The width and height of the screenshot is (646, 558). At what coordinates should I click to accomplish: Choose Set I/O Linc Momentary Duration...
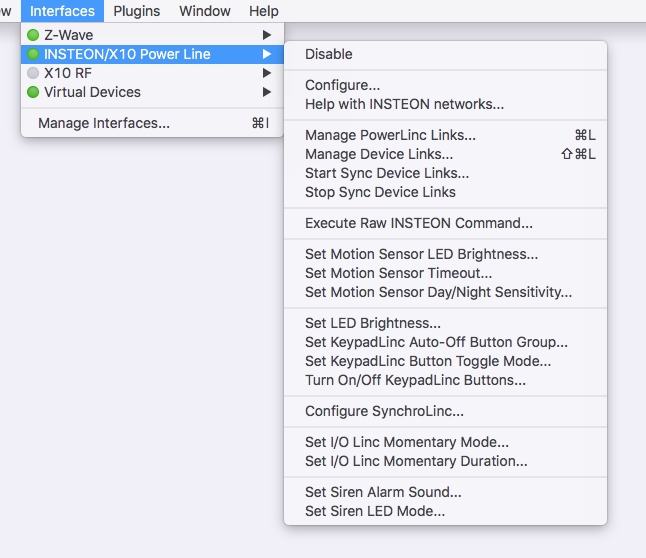[445, 461]
